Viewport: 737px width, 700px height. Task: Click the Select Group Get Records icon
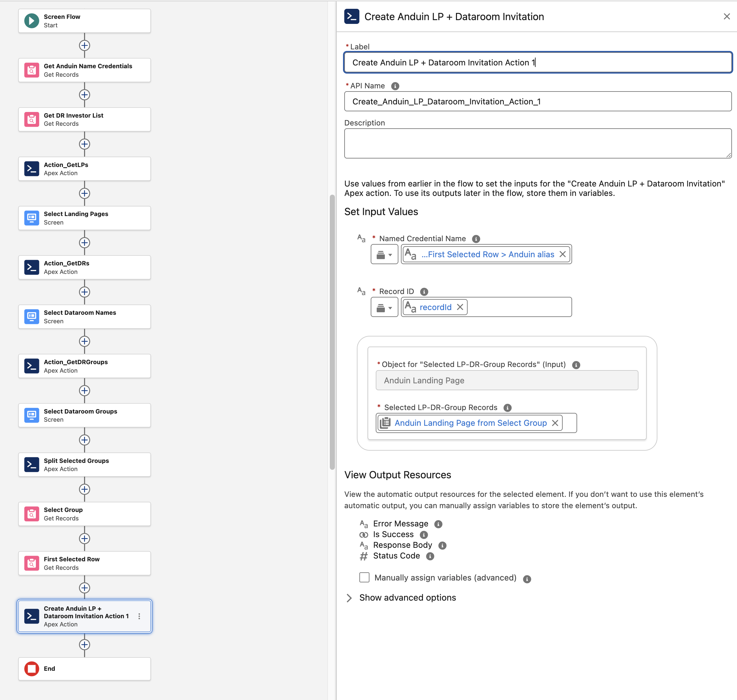(x=32, y=514)
